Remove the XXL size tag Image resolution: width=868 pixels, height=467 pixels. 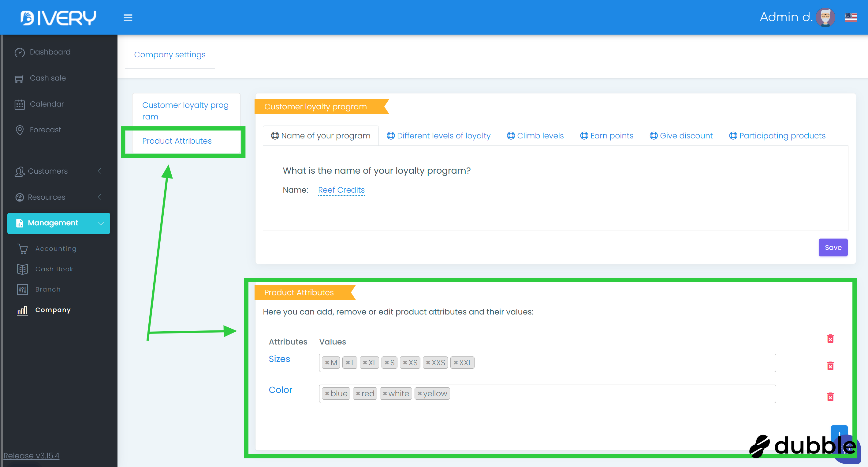456,363
